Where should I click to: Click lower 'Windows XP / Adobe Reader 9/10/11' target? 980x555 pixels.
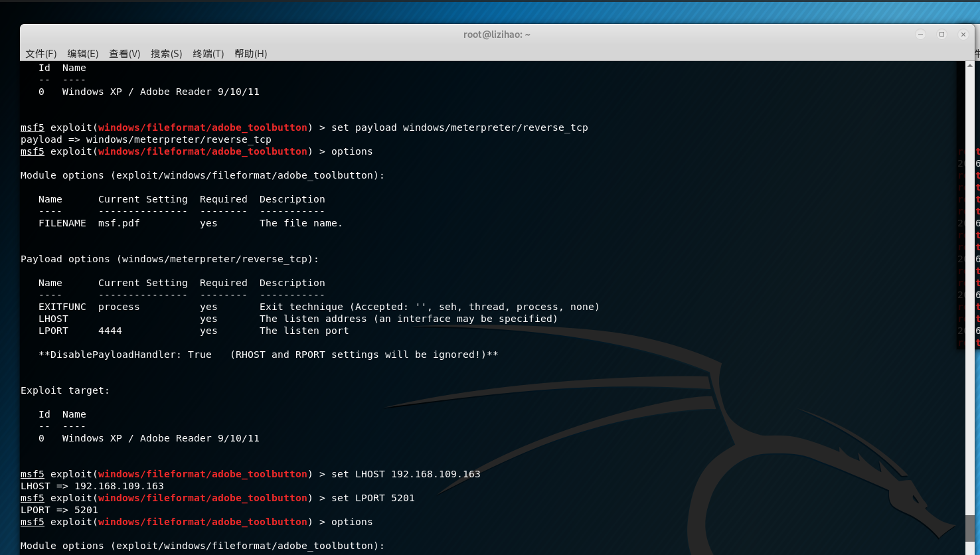(x=161, y=438)
